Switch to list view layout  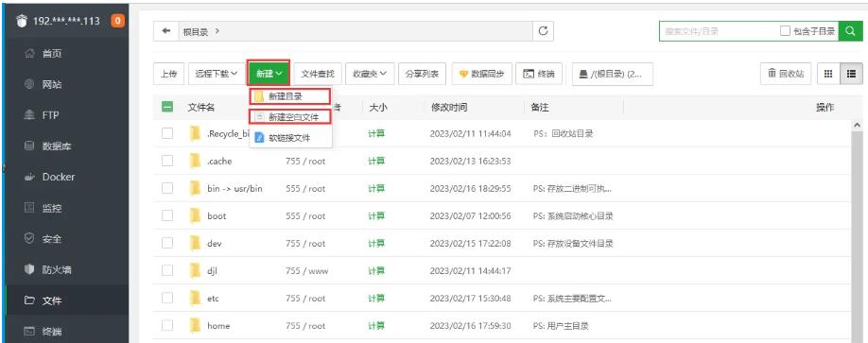[851, 74]
